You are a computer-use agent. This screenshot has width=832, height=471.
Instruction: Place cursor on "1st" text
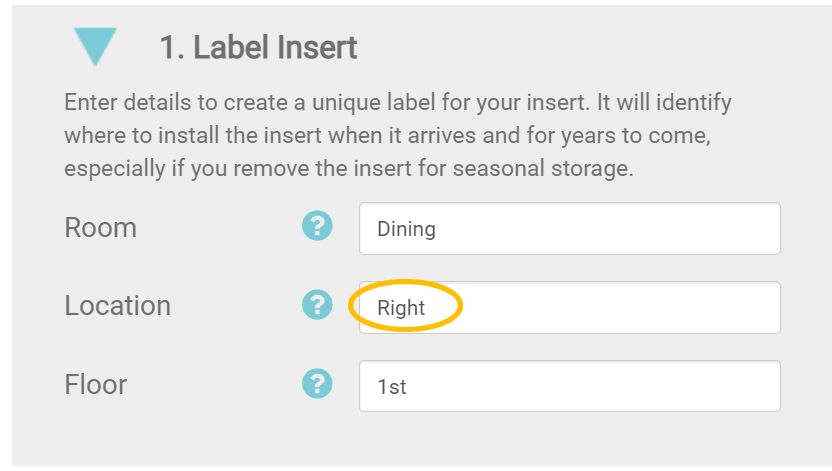[x=391, y=386]
